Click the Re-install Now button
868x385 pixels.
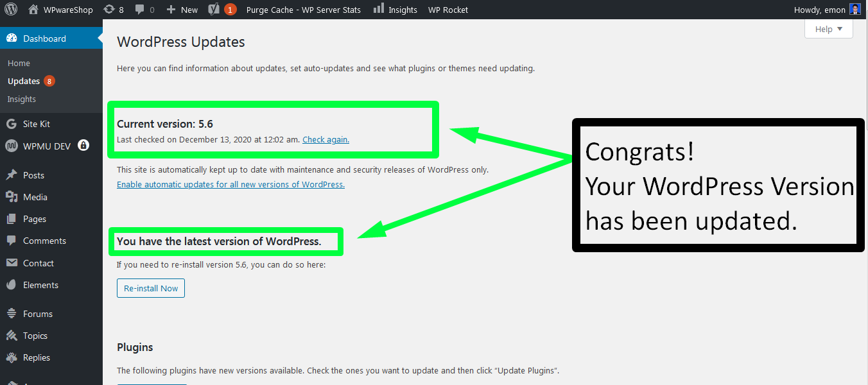(x=151, y=288)
